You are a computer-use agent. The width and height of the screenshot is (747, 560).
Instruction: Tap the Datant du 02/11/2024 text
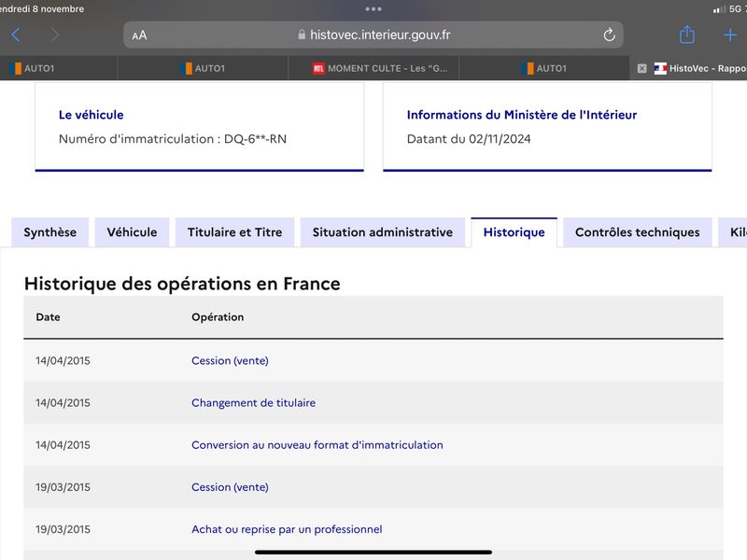click(x=469, y=139)
